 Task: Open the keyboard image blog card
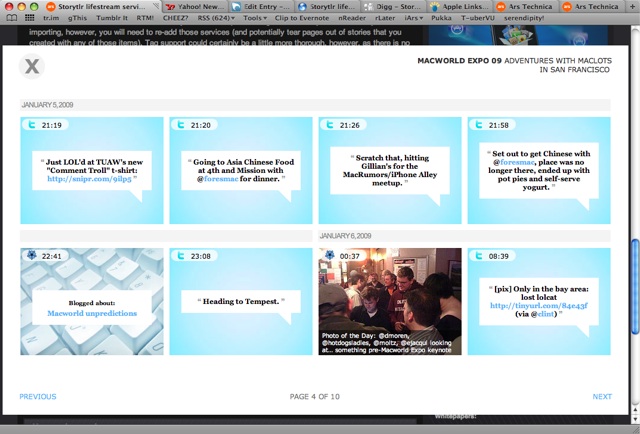pyautogui.click(x=92, y=301)
